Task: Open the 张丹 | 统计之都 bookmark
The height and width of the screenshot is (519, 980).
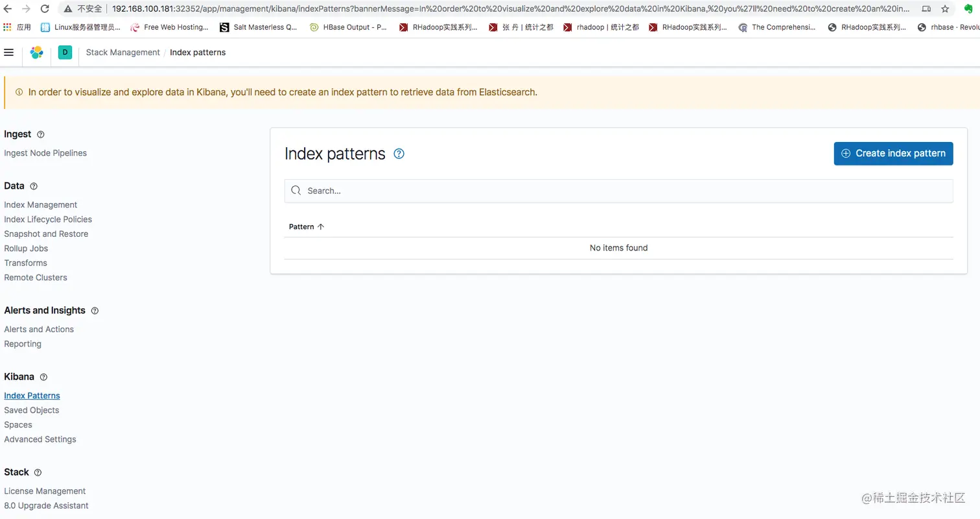Action: pyautogui.click(x=522, y=27)
